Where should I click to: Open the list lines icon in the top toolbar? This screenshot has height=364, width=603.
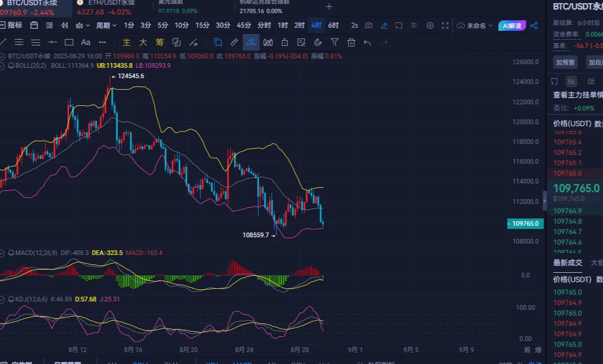pyautogui.click(x=414, y=26)
